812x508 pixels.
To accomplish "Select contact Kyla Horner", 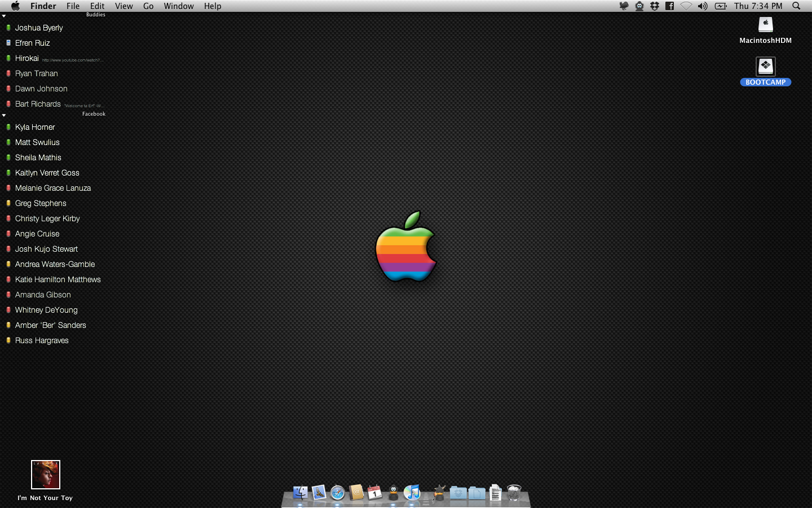I will [35, 127].
